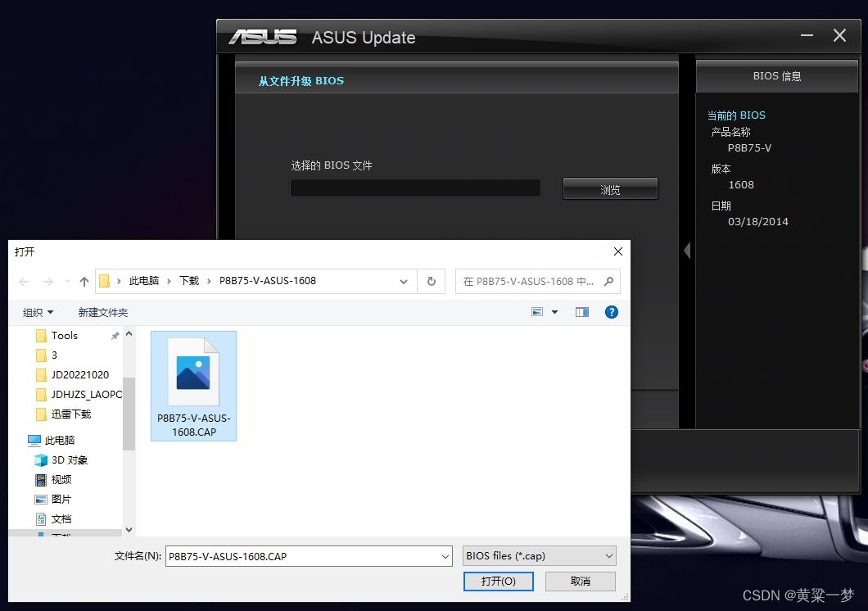Open the view options dropdown arrow
Image resolution: width=868 pixels, height=611 pixels.
[554, 312]
